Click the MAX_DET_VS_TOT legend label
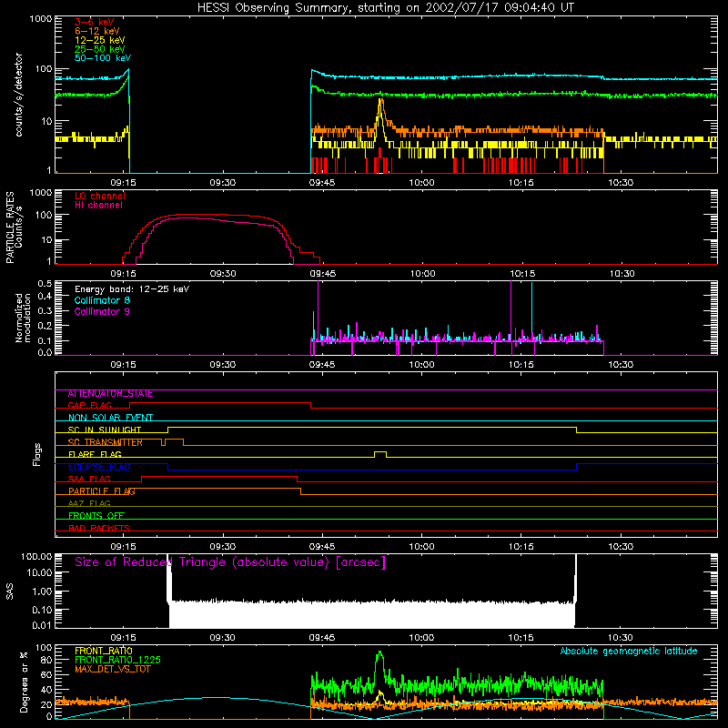 [112, 669]
